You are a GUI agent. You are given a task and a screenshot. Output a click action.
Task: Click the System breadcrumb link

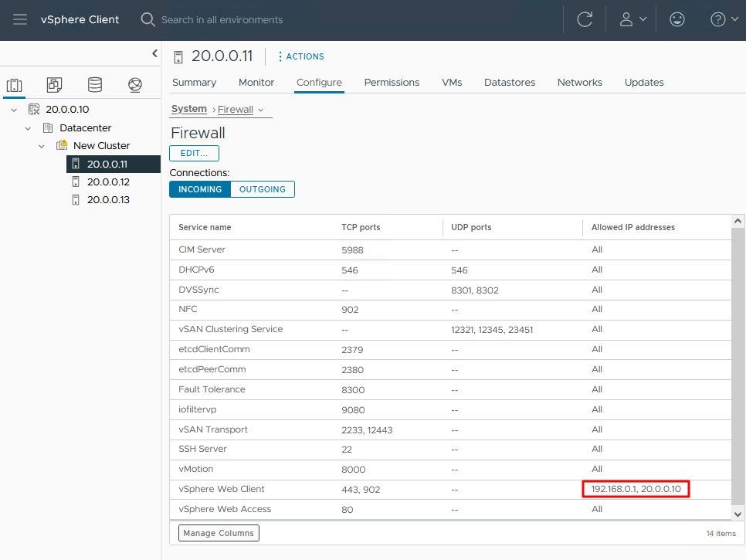pyautogui.click(x=189, y=109)
